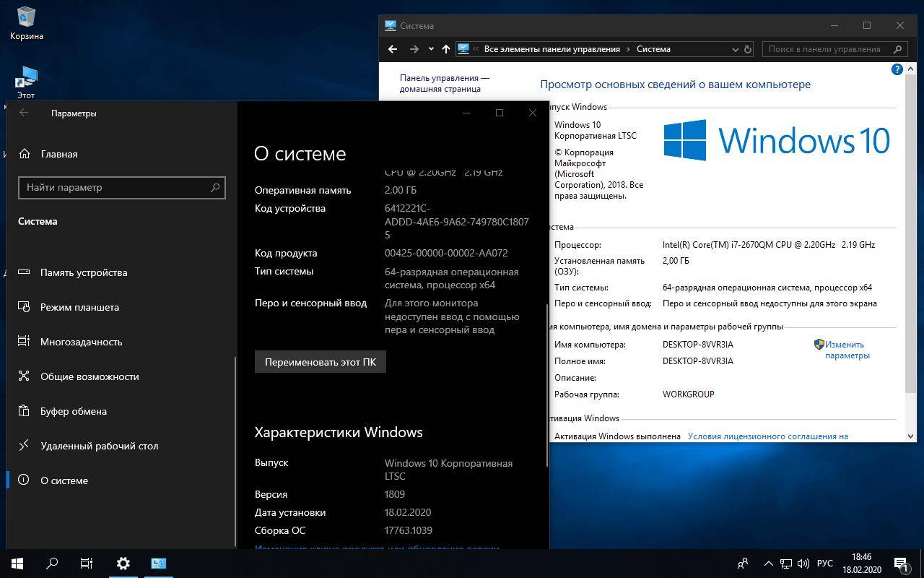Click the Параметры content scrollbar
This screenshot has width=924, height=578.
[x=546, y=387]
